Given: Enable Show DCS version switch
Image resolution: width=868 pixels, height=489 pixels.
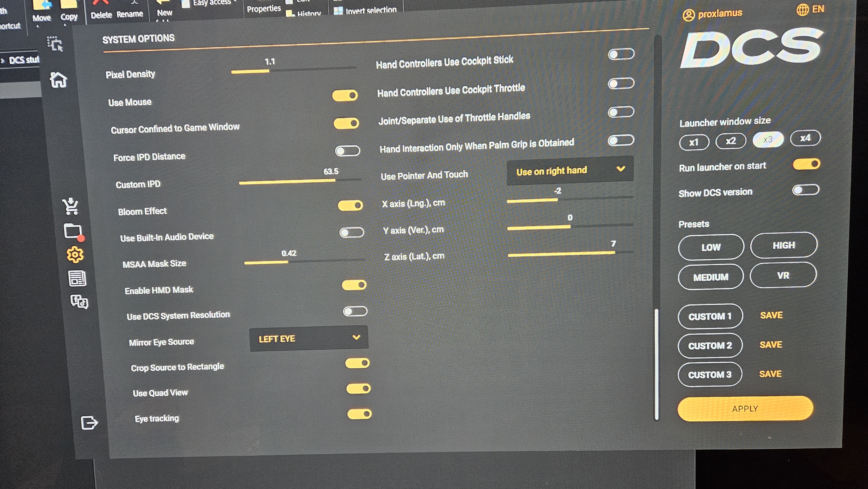Looking at the screenshot, I should [806, 190].
